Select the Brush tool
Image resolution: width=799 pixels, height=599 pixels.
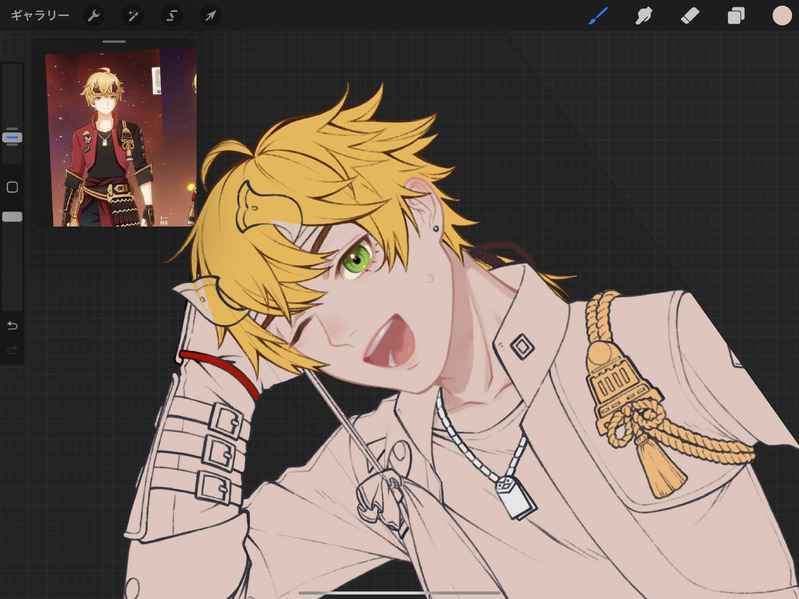pyautogui.click(x=598, y=16)
